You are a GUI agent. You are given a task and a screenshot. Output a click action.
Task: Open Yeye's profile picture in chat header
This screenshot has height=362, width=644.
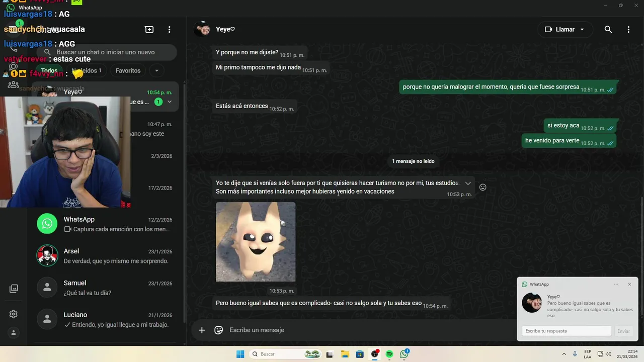(202, 29)
